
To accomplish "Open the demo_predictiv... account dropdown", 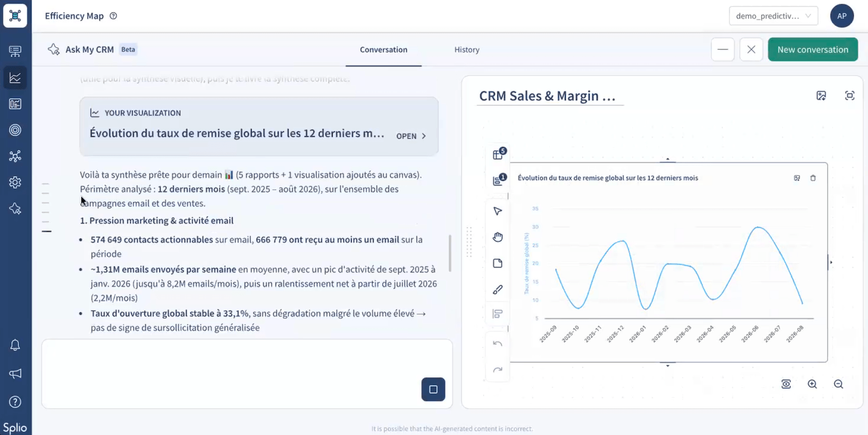I will (x=773, y=16).
